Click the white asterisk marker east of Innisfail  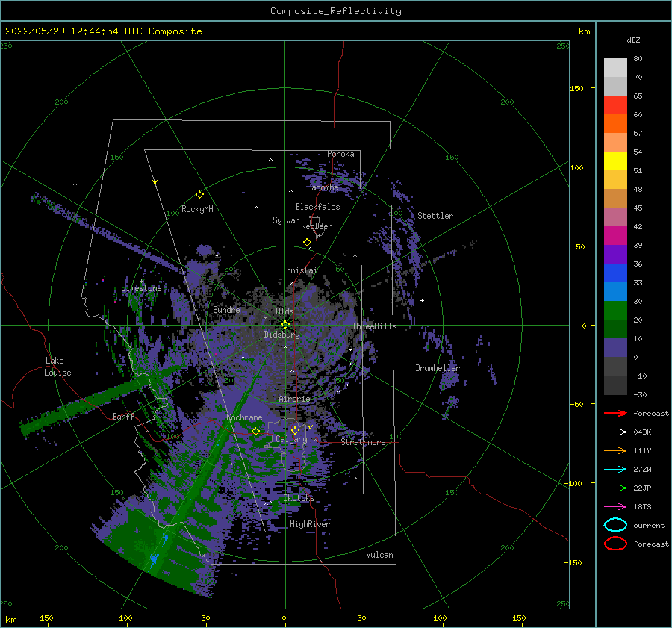(x=355, y=256)
